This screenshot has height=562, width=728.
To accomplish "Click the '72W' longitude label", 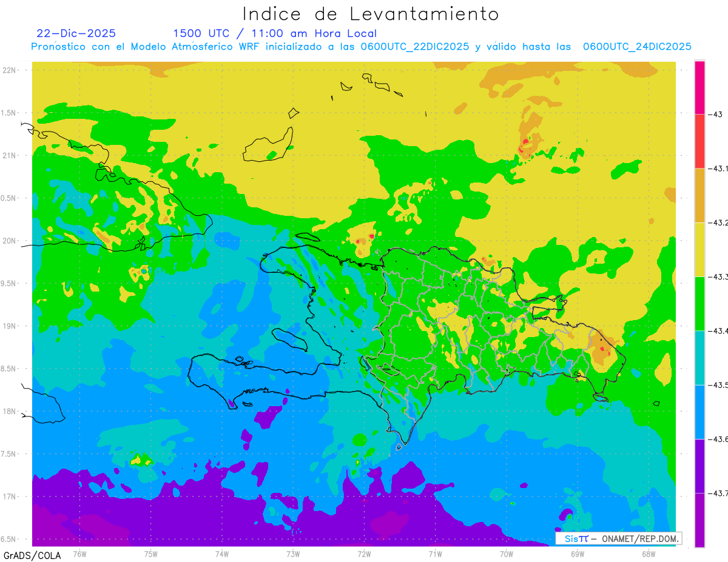I will click(364, 554).
